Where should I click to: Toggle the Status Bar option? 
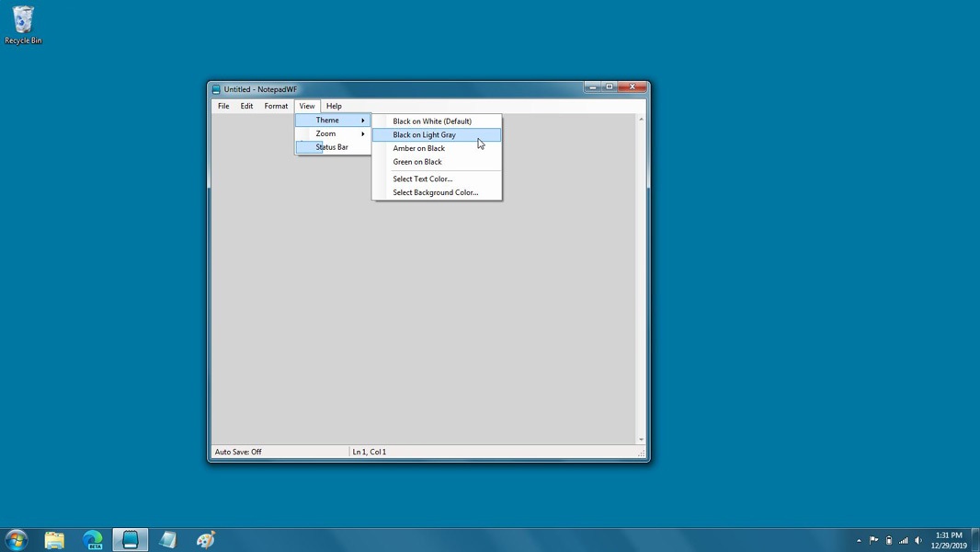tap(332, 147)
